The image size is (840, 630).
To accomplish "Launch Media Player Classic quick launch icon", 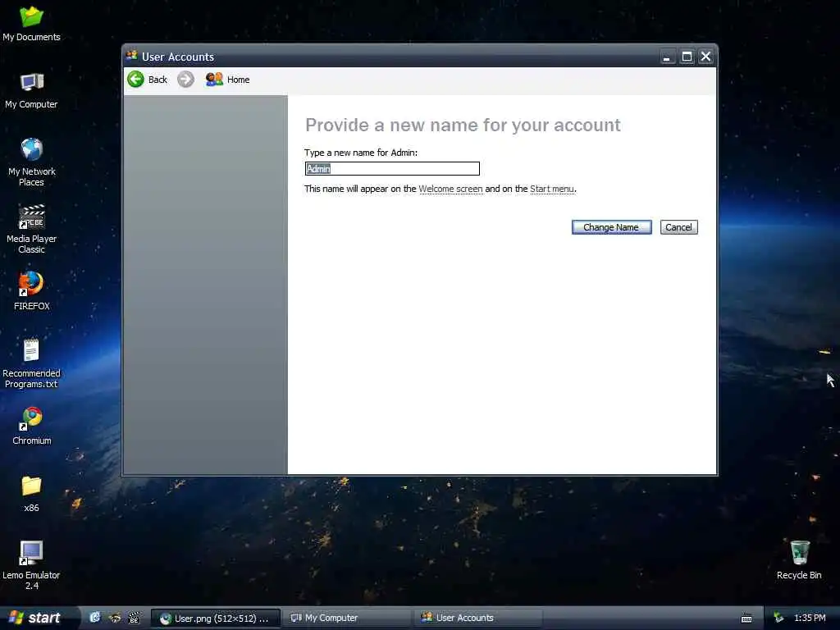I will (134, 618).
